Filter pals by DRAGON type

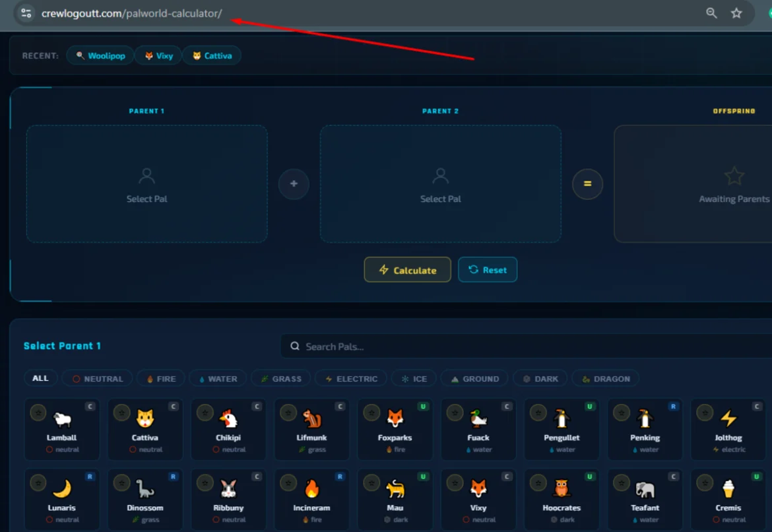tap(606, 378)
